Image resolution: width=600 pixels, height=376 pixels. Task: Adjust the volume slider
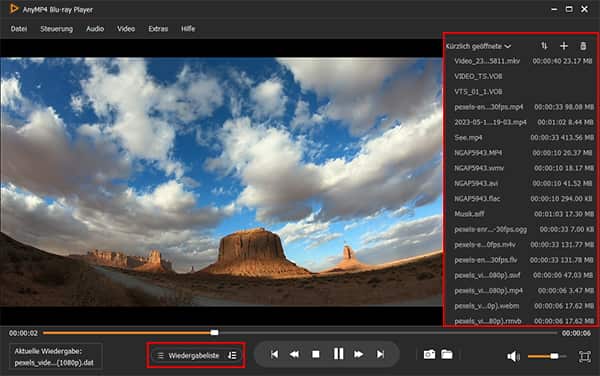547,356
